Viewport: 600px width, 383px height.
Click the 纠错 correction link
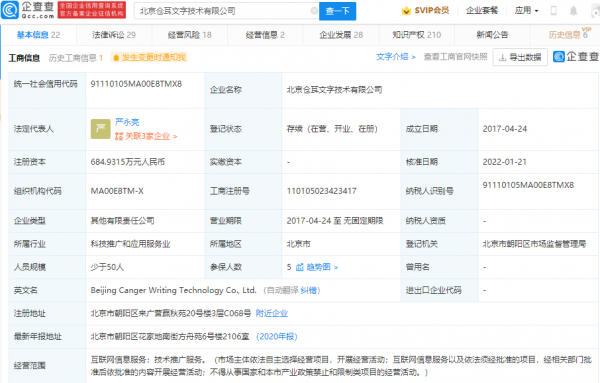pos(308,290)
